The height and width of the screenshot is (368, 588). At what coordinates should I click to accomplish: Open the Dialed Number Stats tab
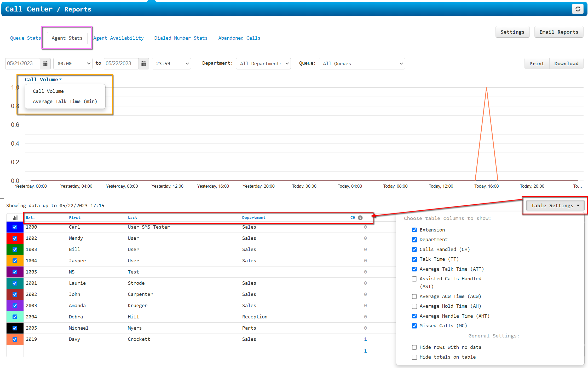(x=181, y=38)
